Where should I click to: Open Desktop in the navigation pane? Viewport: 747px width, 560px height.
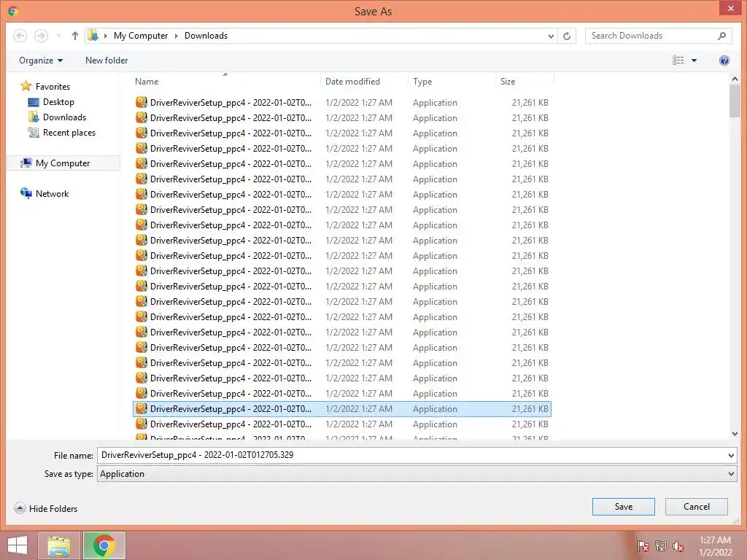point(58,102)
